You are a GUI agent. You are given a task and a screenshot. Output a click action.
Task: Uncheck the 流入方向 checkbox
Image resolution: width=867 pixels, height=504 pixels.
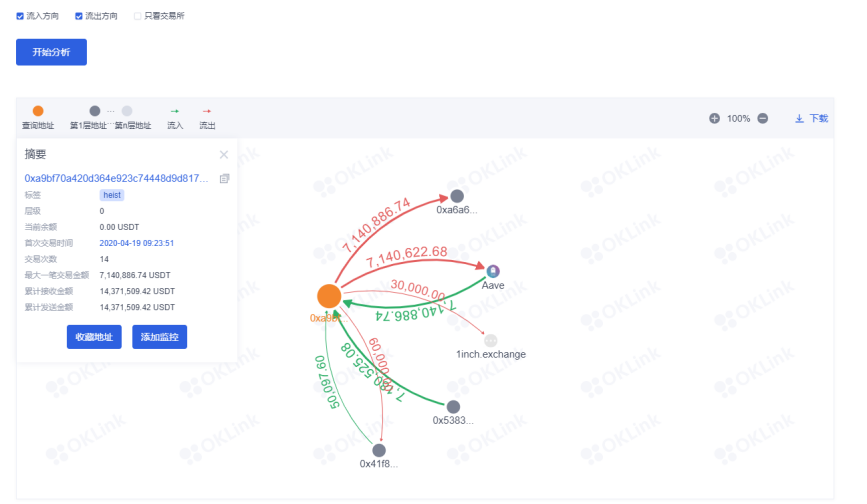(20, 16)
